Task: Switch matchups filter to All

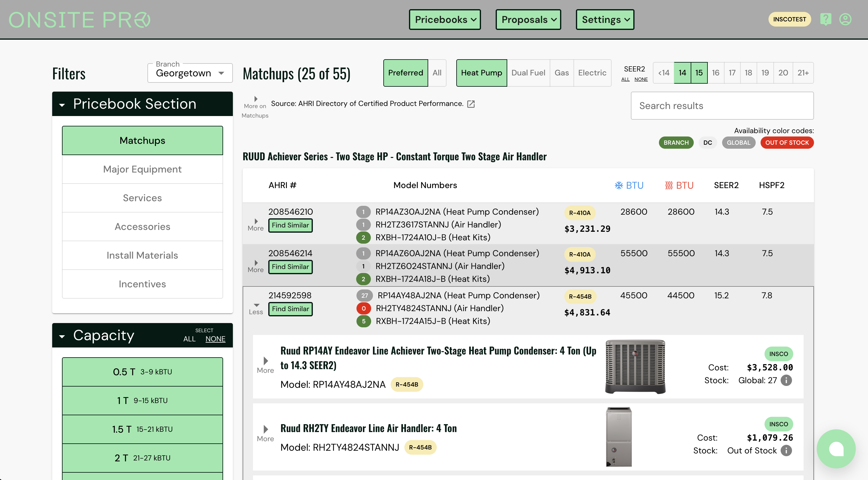Action: click(x=437, y=73)
